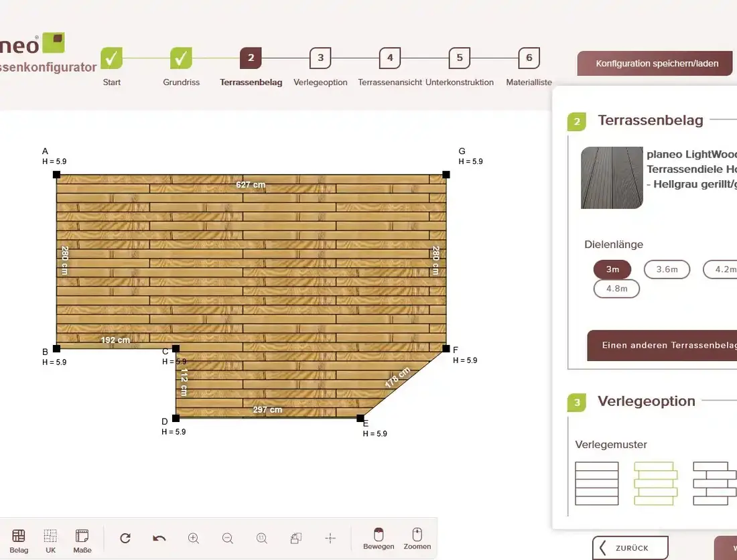737x560 pixels.
Task: Choose the 3.6m Dielenlänge option
Action: (x=667, y=269)
